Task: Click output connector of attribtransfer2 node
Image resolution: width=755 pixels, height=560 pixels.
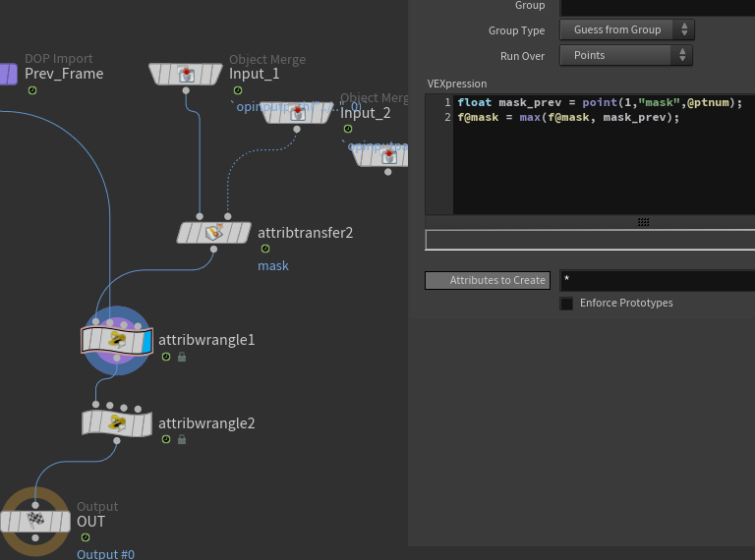Action: pyautogui.click(x=213, y=250)
